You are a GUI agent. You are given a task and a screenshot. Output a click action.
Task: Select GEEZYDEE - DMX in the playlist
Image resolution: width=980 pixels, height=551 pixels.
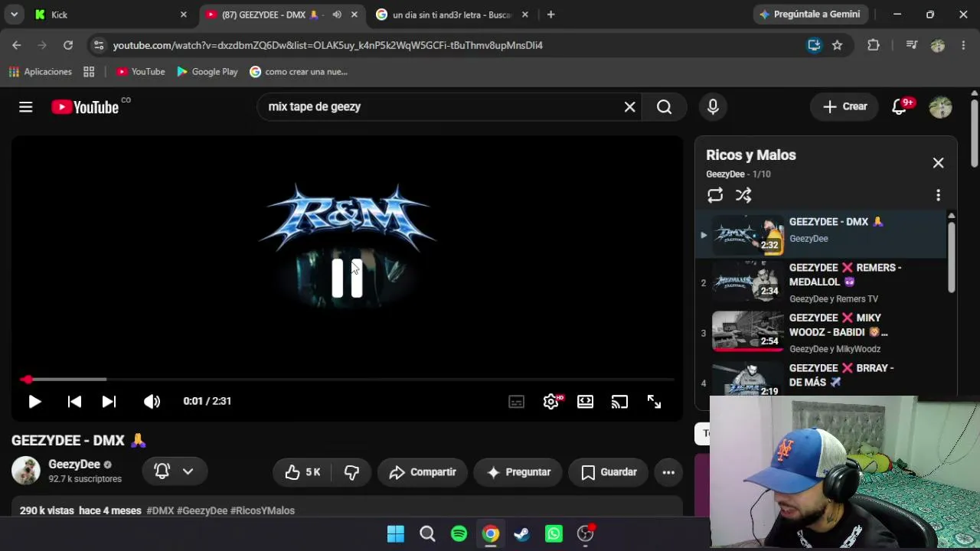821,235
